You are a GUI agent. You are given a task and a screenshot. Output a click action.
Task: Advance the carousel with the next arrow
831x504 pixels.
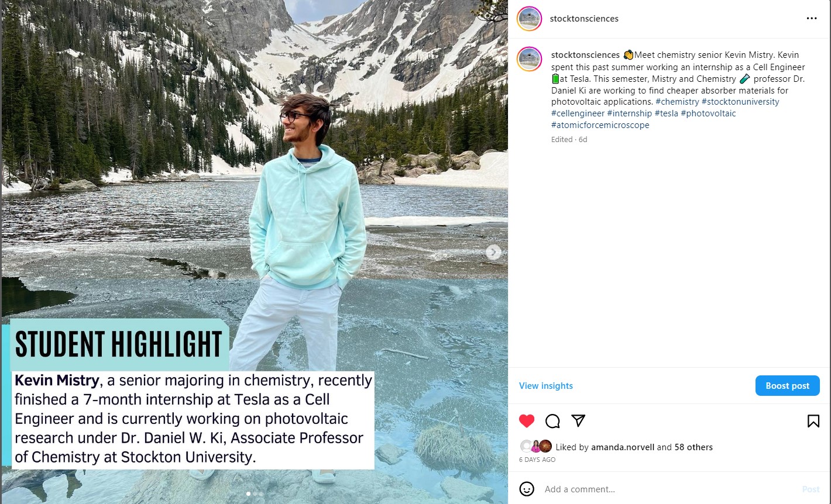[493, 252]
